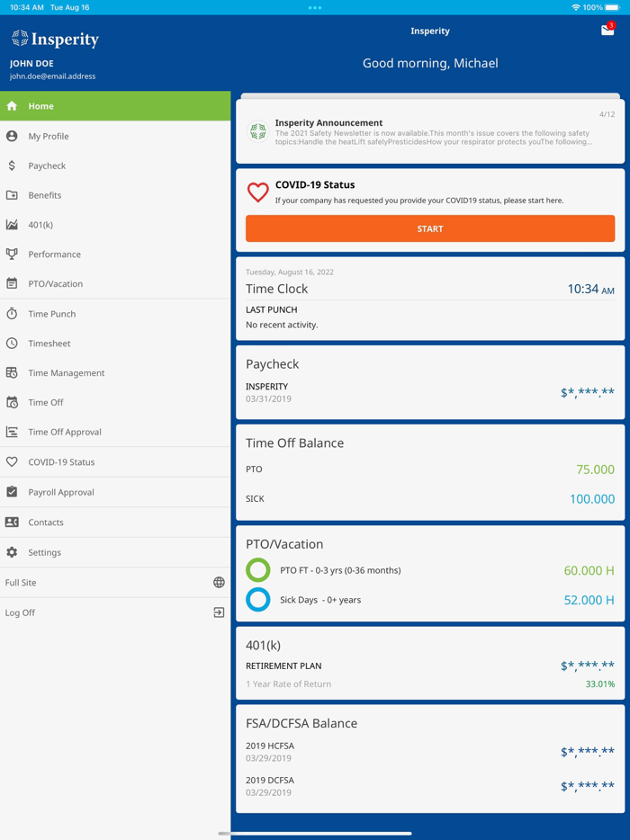Image resolution: width=630 pixels, height=840 pixels.
Task: Open the Paycheck card dated 03/31/2019
Action: [x=430, y=382]
